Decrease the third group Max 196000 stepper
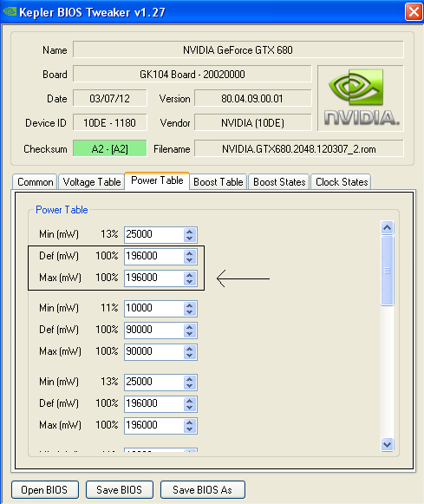The height and width of the screenshot is (504, 424). 190,429
